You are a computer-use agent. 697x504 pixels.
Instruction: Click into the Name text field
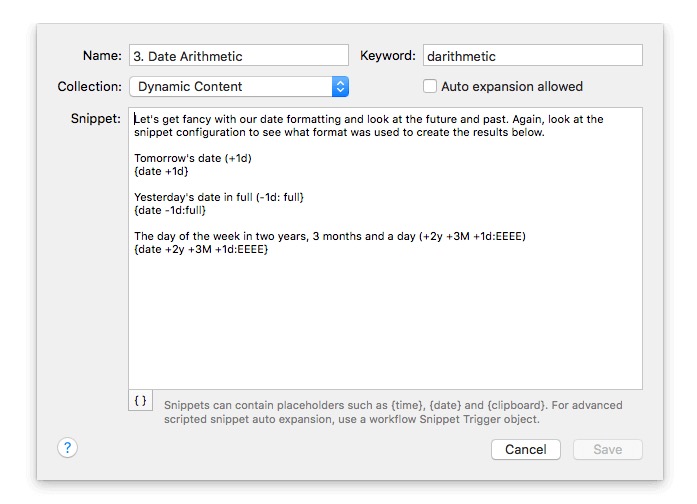[x=238, y=56]
